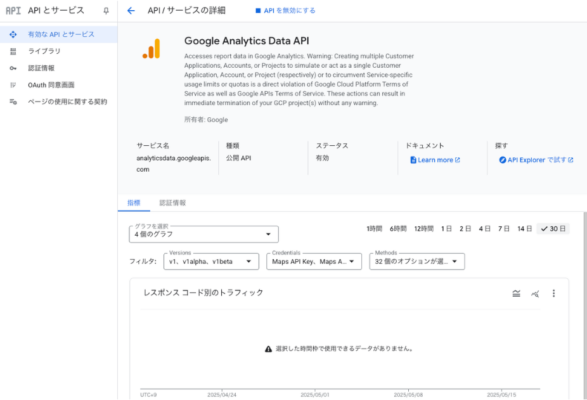Click the UTC+9 timezone label
This screenshot has width=587, height=400.
(149, 395)
